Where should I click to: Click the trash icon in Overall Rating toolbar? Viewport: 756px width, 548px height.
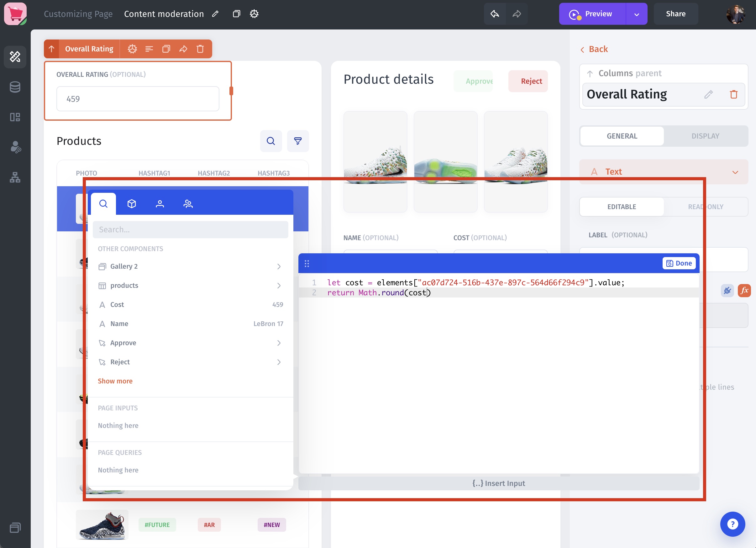coord(200,49)
